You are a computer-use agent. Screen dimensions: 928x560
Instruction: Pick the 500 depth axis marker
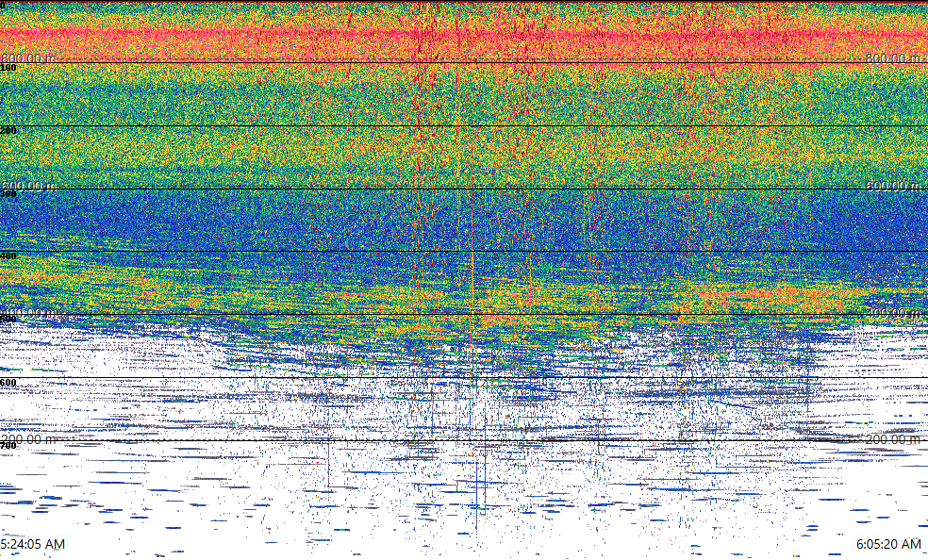(x=8, y=320)
